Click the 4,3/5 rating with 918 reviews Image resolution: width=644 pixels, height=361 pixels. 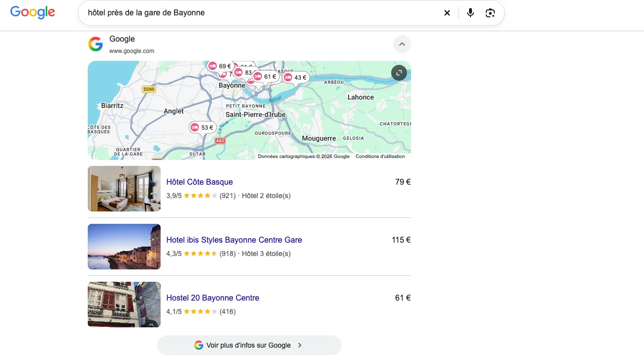[201, 254]
